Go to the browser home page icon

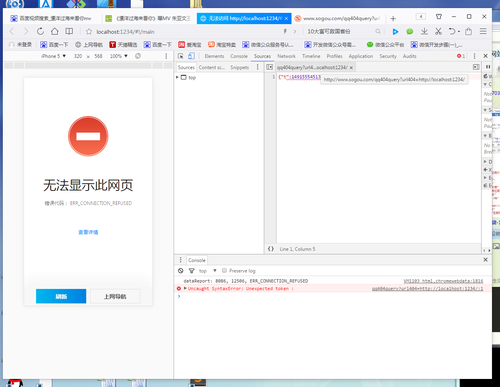tap(55, 31)
